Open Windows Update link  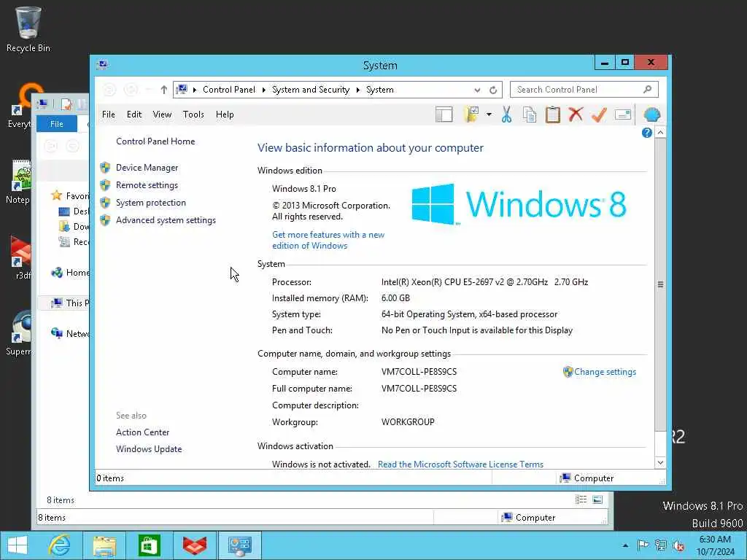tap(149, 449)
